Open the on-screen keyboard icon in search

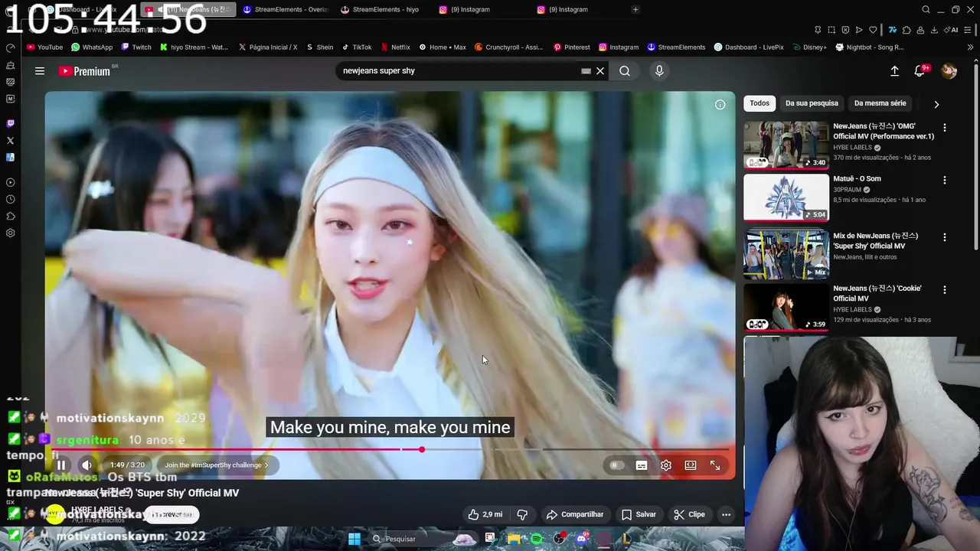[x=586, y=71]
